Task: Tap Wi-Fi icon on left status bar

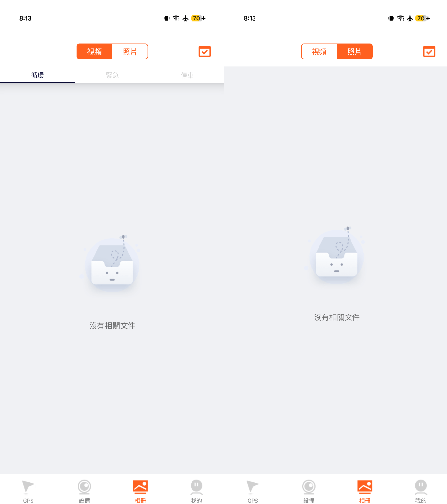Action: (x=176, y=18)
